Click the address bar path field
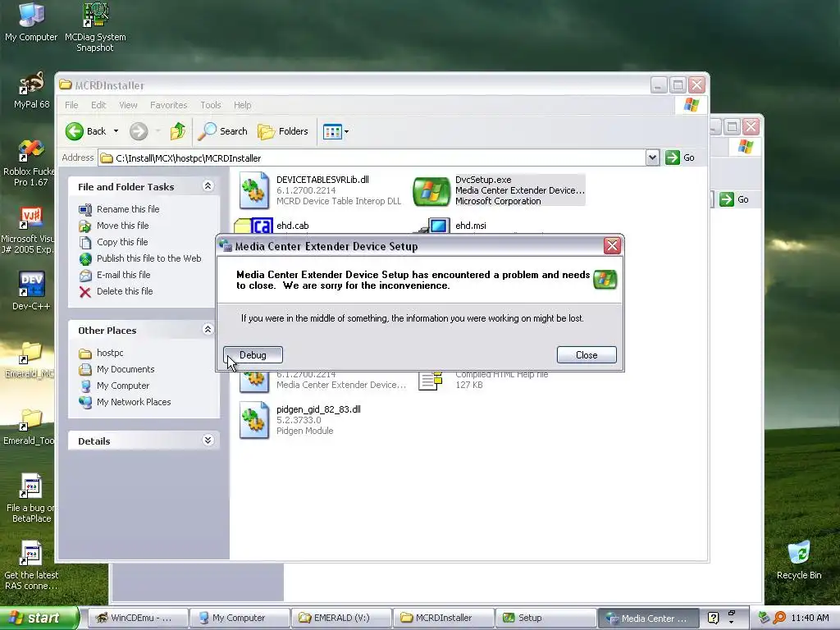The width and height of the screenshot is (840, 630). point(372,158)
